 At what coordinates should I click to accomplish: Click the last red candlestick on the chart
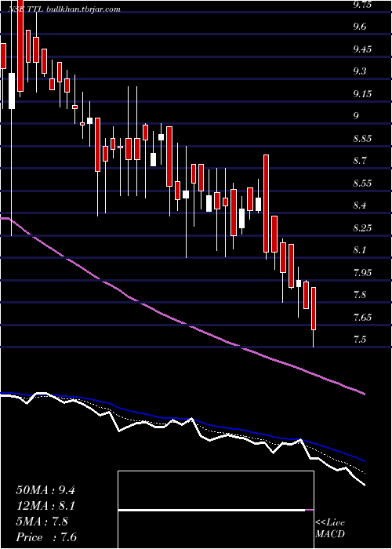click(x=314, y=308)
